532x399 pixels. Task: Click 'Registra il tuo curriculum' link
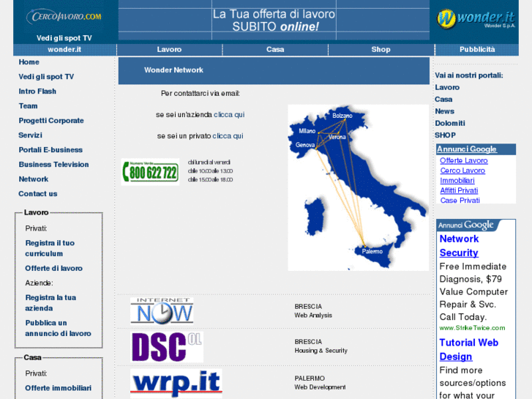click(x=50, y=248)
